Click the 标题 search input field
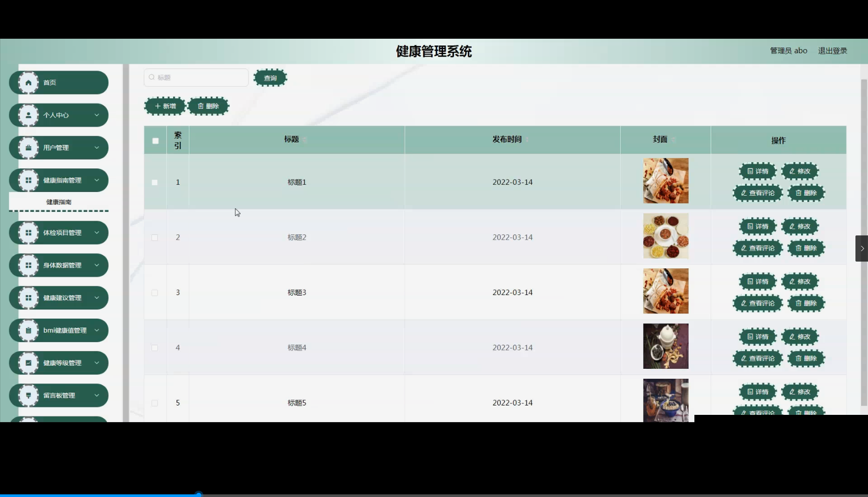 tap(196, 77)
